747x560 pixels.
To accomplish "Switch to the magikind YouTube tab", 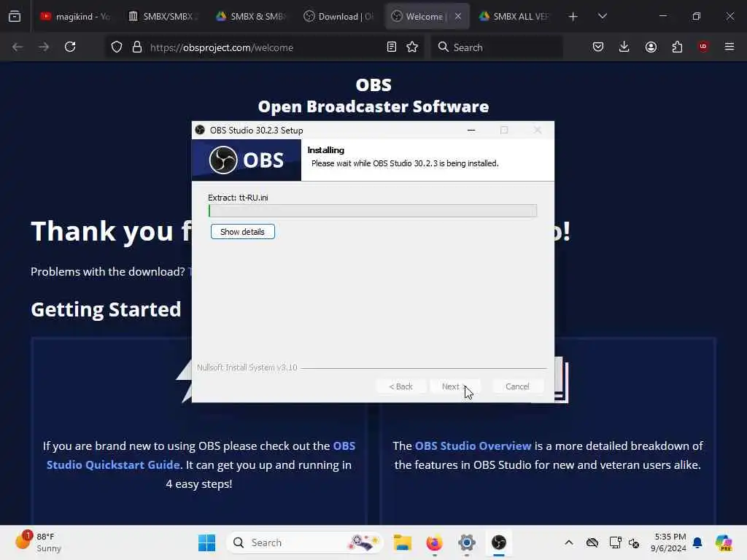I will tap(75, 16).
